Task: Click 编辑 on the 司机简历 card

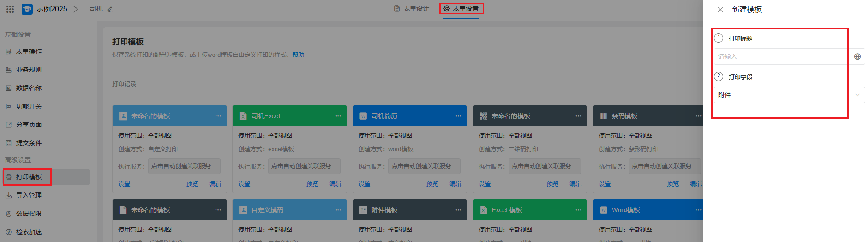Action: [x=455, y=184]
